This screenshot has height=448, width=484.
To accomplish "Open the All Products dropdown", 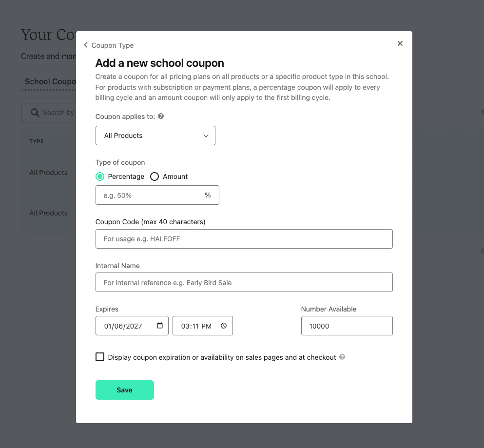I will click(x=155, y=136).
